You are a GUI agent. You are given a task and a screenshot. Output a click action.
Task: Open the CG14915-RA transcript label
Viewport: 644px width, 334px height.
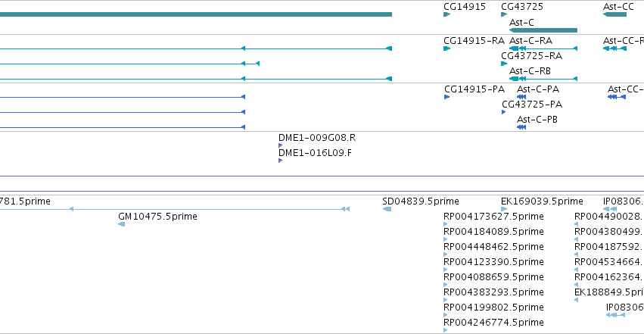pos(474,41)
